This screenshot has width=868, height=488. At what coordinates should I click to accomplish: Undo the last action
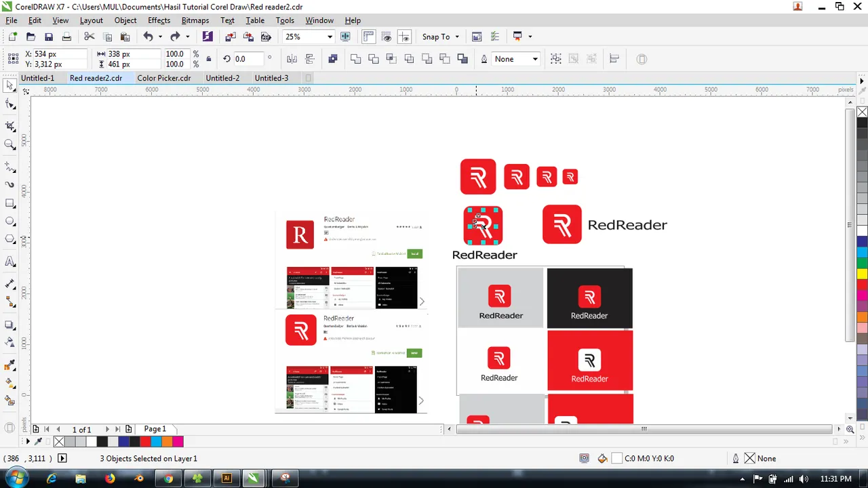coord(148,37)
